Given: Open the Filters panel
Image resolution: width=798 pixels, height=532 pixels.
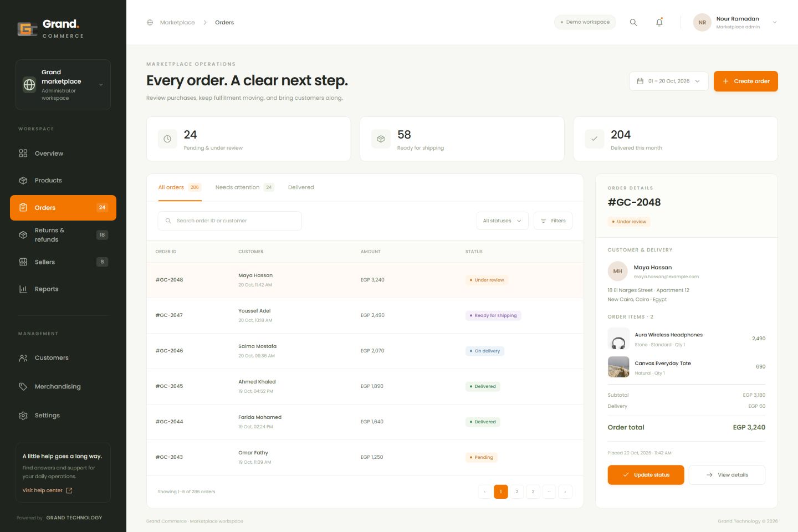Looking at the screenshot, I should [x=553, y=221].
